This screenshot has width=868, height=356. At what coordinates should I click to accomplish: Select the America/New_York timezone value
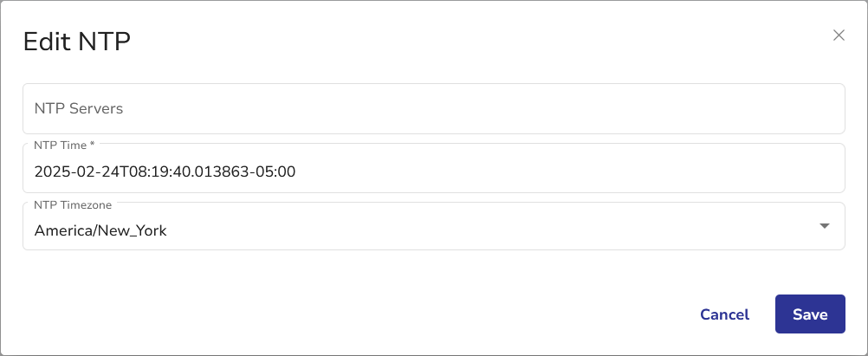[100, 230]
